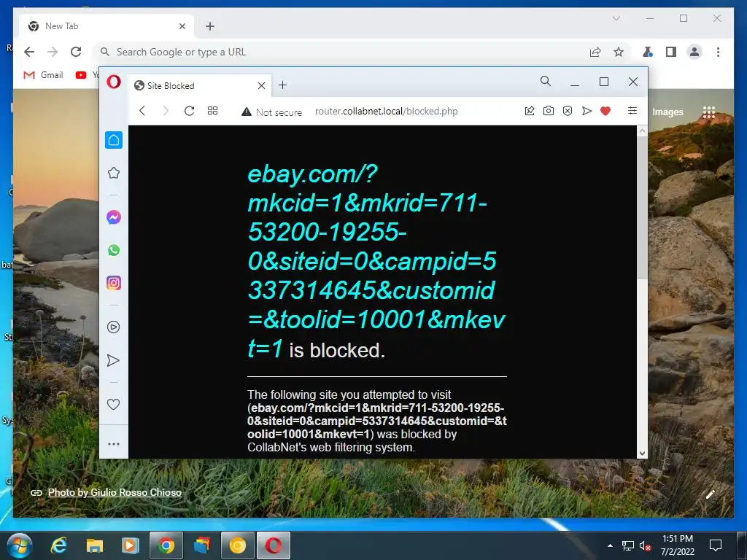Toggle Chrome side panel
Viewport: 747px width, 560px height.
click(671, 52)
